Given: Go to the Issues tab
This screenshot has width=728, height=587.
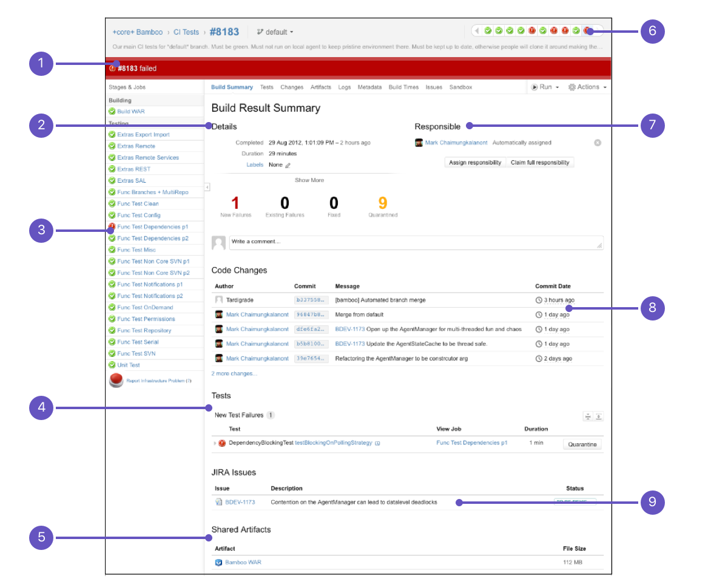Looking at the screenshot, I should (434, 87).
